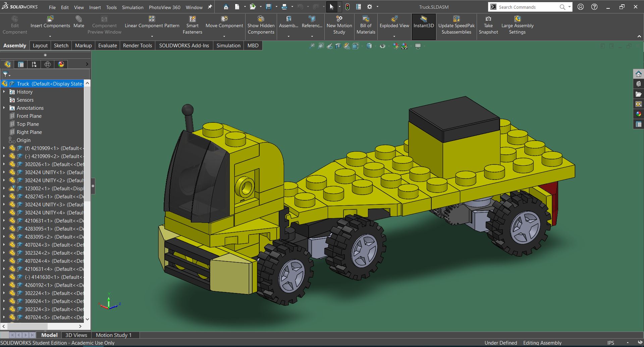The image size is (644, 347).
Task: Open the Appearances color-ball task pane tab
Action: pos(639,114)
